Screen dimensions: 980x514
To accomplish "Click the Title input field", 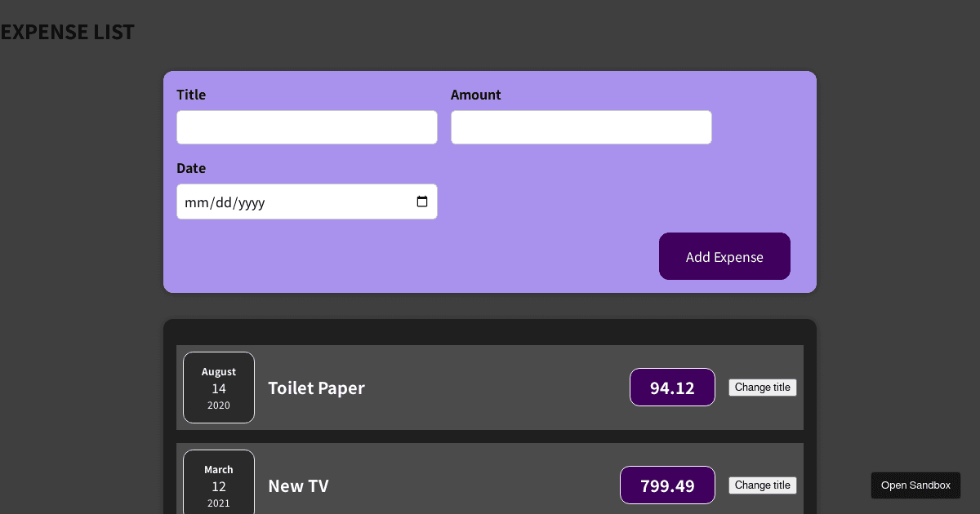I will point(306,126).
